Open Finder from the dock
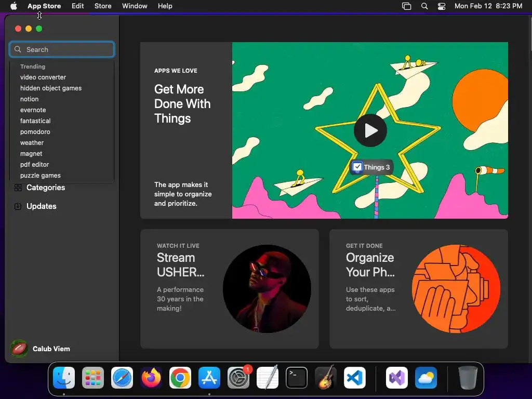Image resolution: width=532 pixels, height=399 pixels. [64, 378]
